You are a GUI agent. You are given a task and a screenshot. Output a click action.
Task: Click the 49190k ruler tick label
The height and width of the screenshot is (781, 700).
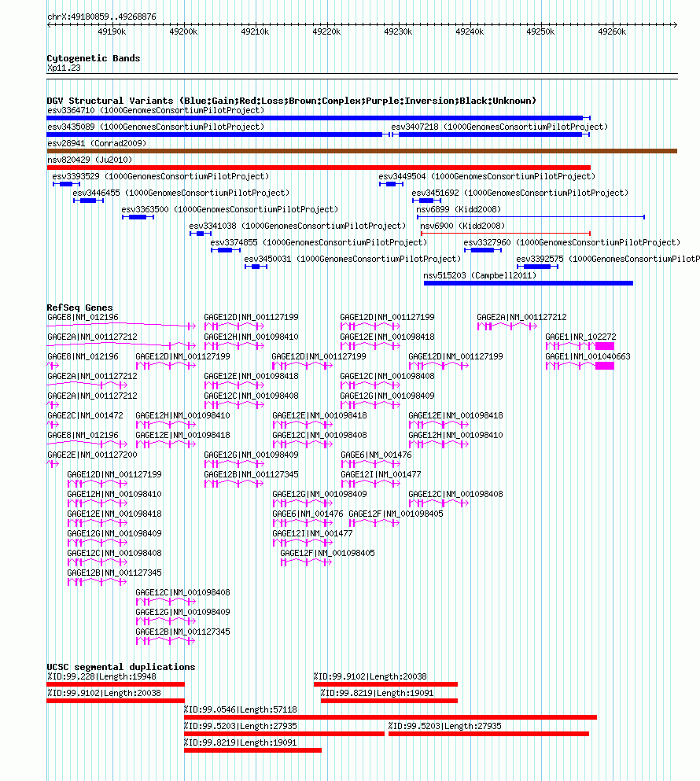pyautogui.click(x=112, y=32)
